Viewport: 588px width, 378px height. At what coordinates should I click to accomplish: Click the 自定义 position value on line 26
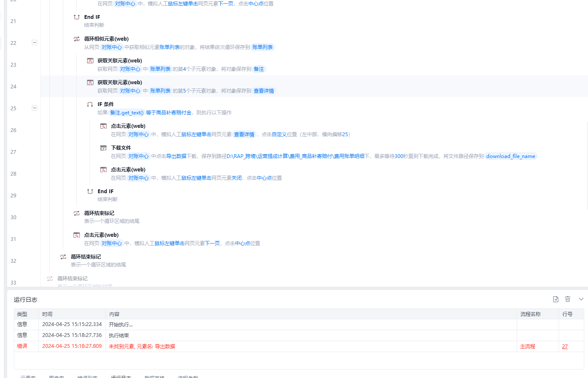coord(279,135)
